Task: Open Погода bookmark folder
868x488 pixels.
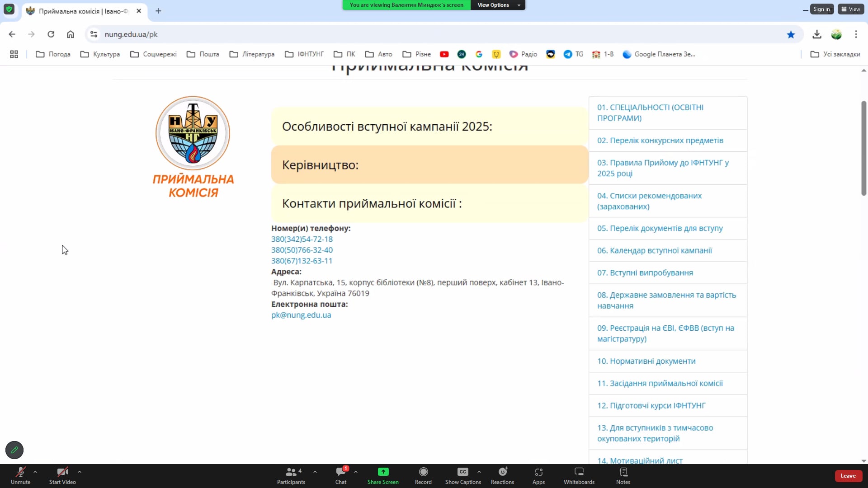Action: pos(53,54)
